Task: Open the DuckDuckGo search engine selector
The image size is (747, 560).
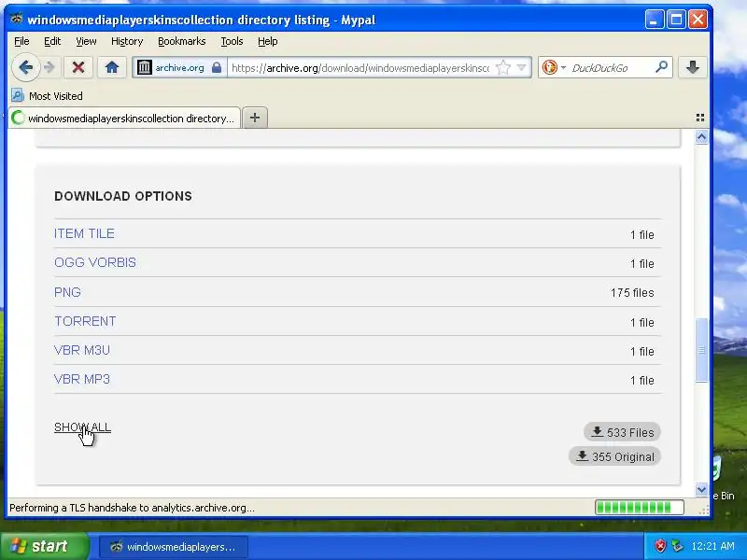Action: (554, 67)
